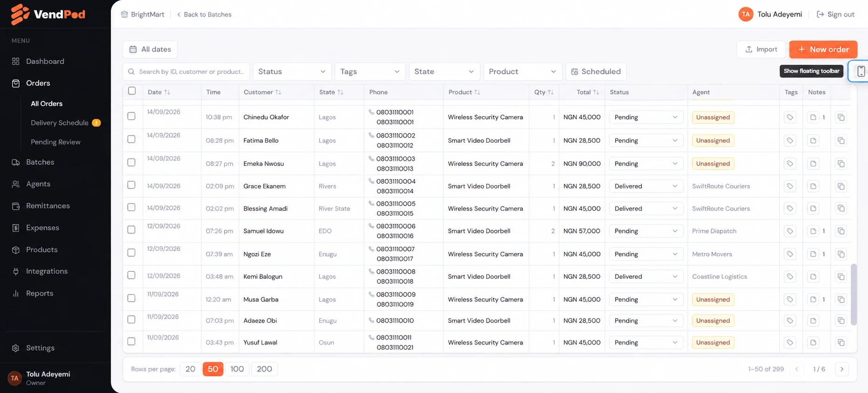Open Pending Review submenu item

(x=55, y=142)
